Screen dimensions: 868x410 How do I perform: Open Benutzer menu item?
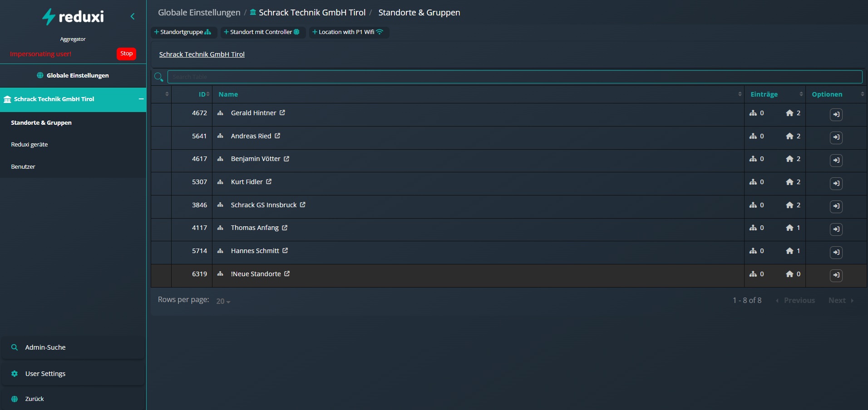tap(23, 166)
